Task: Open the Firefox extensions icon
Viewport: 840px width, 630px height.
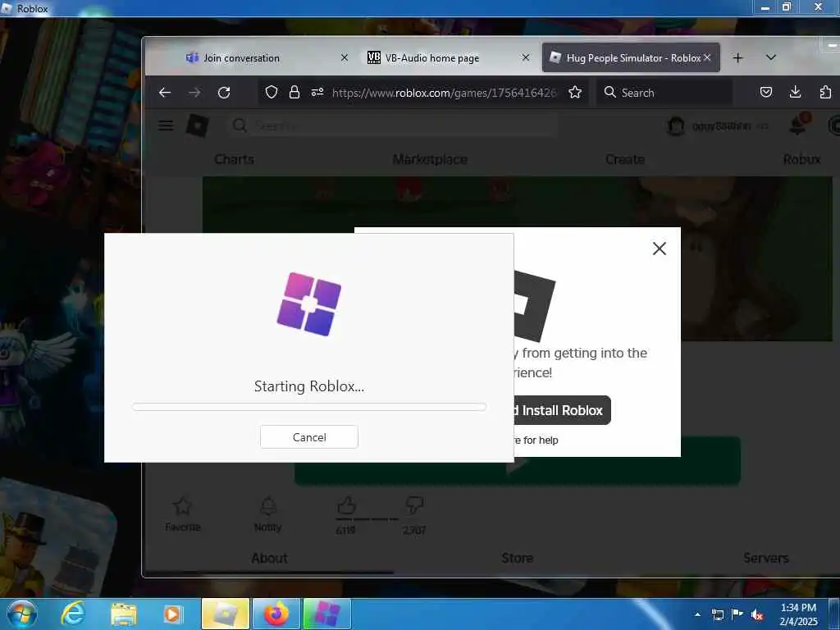Action: click(x=825, y=93)
